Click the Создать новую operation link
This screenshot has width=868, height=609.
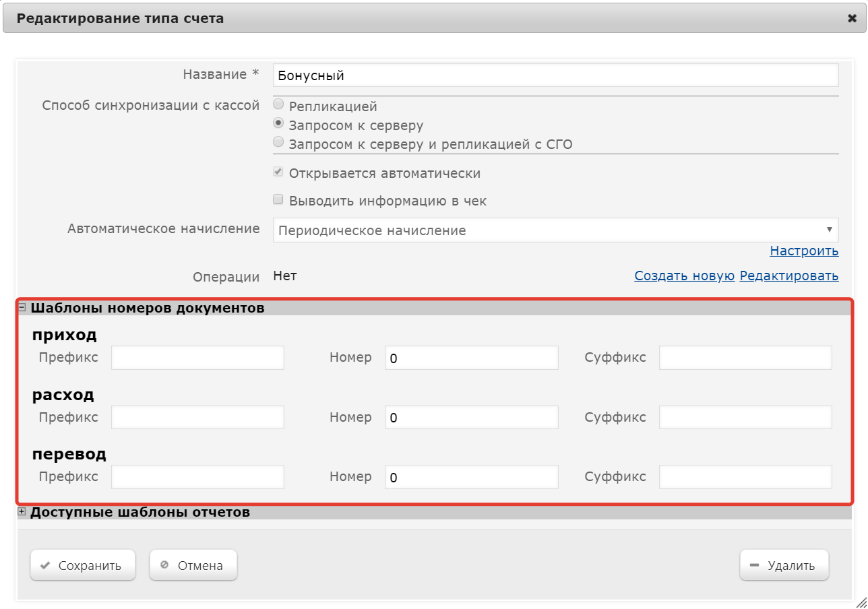(684, 276)
